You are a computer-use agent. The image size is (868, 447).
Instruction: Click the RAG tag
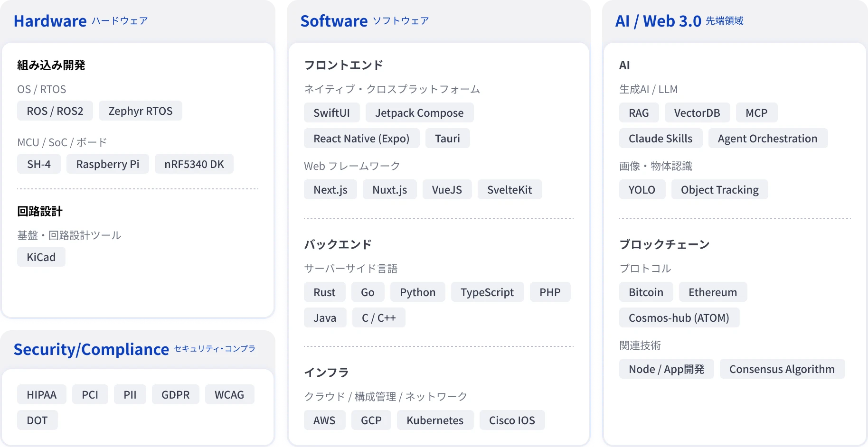point(639,112)
